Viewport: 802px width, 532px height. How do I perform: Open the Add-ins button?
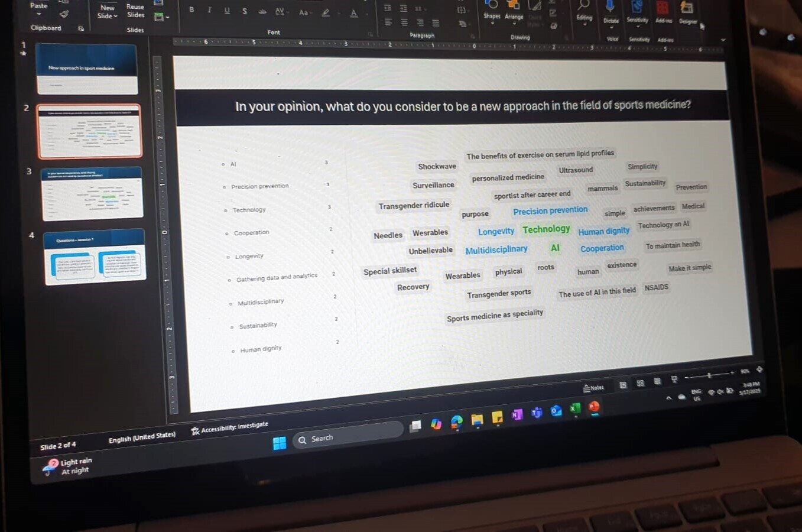pos(664,12)
